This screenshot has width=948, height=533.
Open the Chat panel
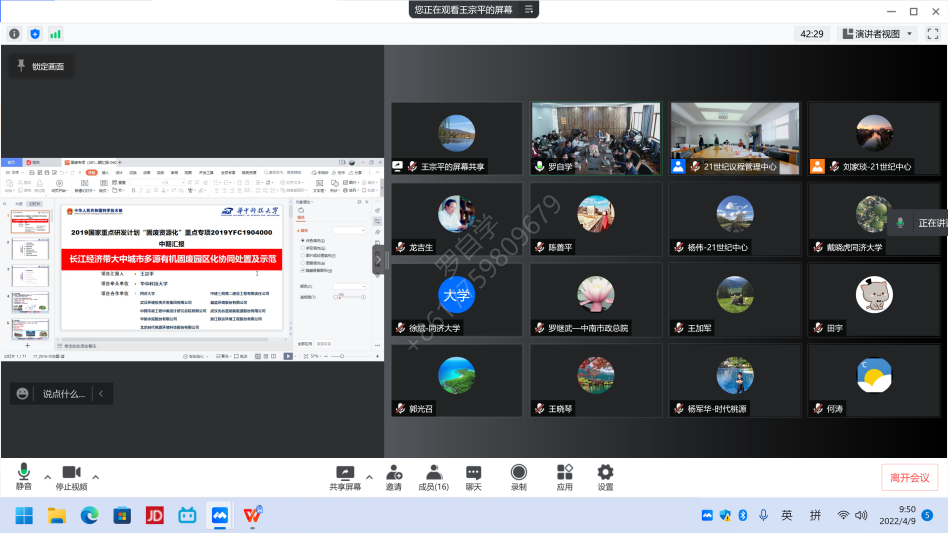coord(473,476)
